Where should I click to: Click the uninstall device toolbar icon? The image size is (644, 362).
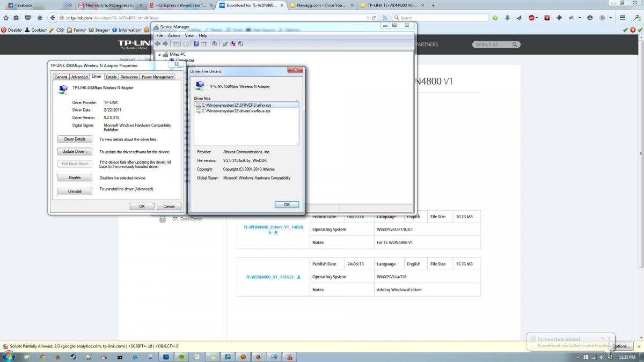coord(233,43)
